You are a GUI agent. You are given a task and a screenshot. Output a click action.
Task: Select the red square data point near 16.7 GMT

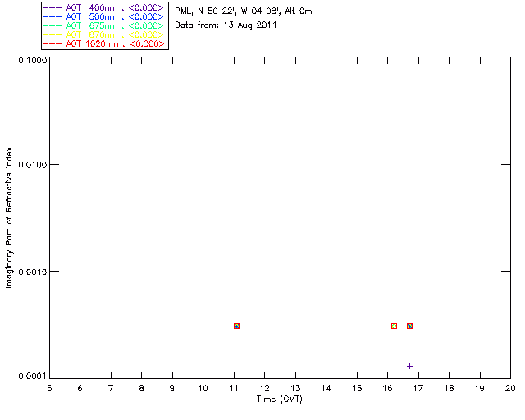[x=409, y=326]
